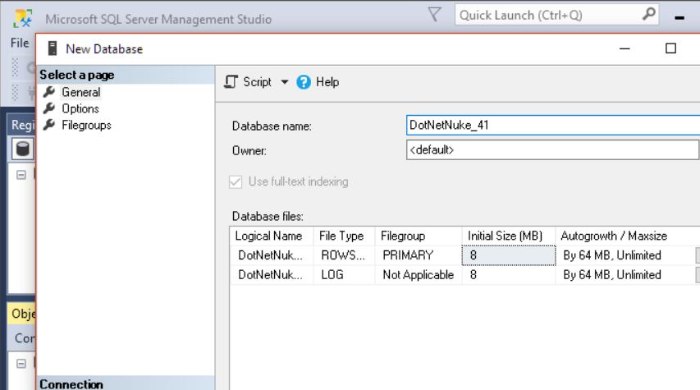Click the wrench icon beside Filegroups
Image resolution: width=700 pixels, height=390 pixels.
coord(49,125)
